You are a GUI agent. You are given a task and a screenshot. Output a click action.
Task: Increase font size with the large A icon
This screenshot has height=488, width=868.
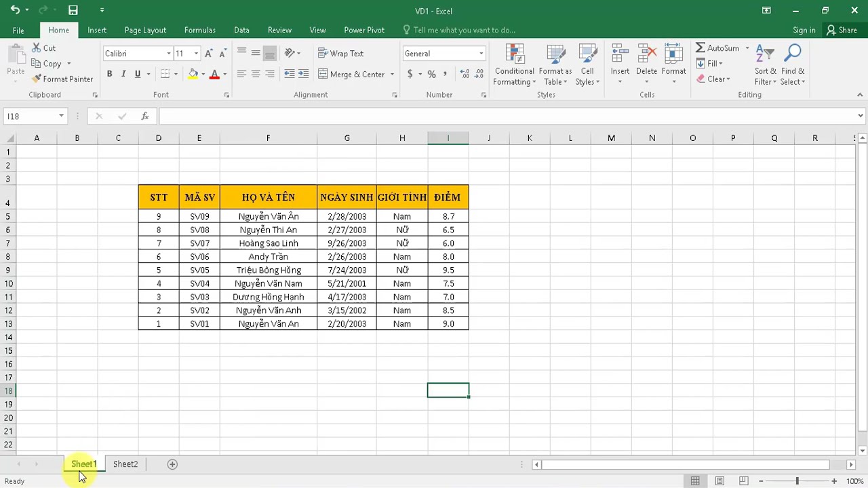(x=209, y=54)
